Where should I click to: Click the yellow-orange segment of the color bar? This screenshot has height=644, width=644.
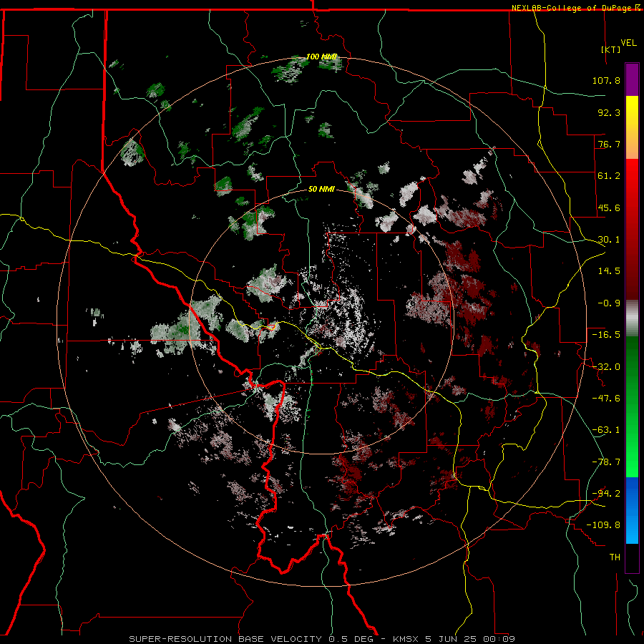tap(632, 127)
